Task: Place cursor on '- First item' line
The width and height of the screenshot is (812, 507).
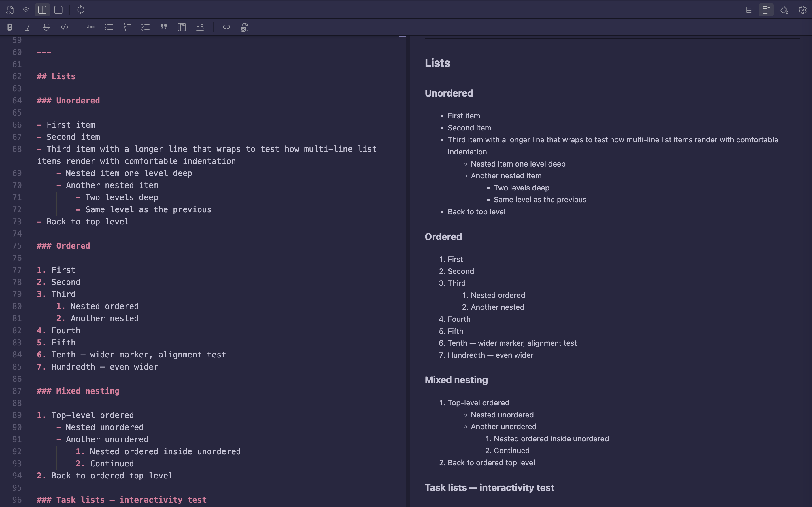Action: point(66,125)
